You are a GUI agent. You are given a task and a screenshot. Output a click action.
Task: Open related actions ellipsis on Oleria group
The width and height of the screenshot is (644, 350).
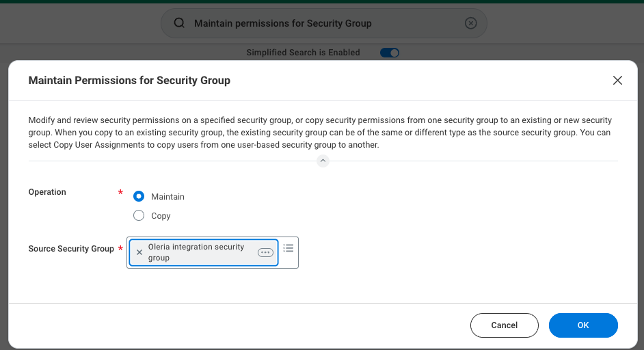(265, 252)
